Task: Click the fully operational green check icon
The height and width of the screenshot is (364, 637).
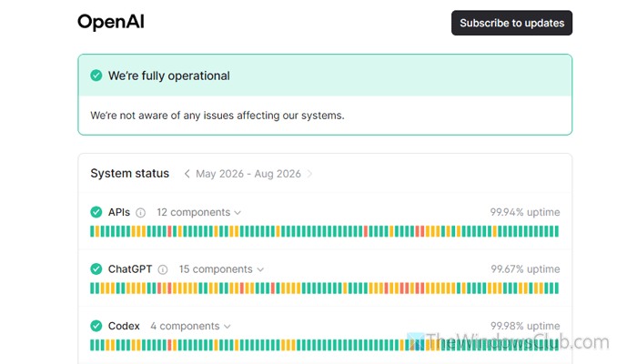Action: click(96, 76)
